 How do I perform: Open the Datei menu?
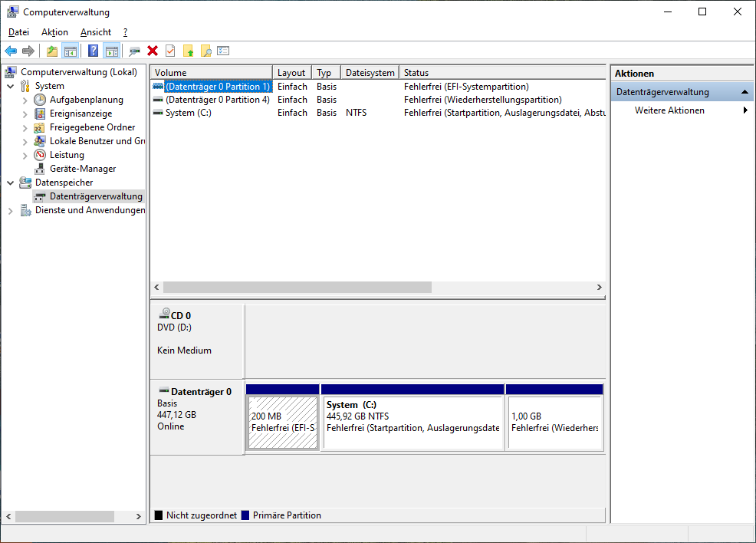click(19, 32)
